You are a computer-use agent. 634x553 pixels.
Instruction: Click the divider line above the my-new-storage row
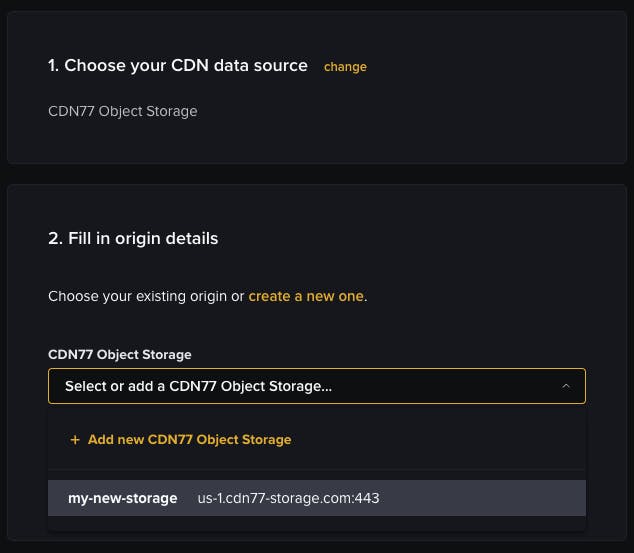click(316, 469)
